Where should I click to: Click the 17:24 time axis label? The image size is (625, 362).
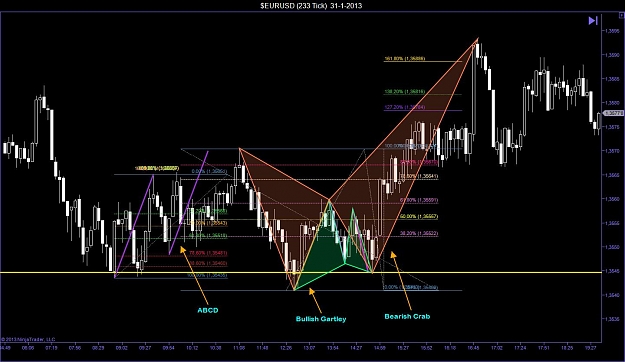[x=520, y=348]
